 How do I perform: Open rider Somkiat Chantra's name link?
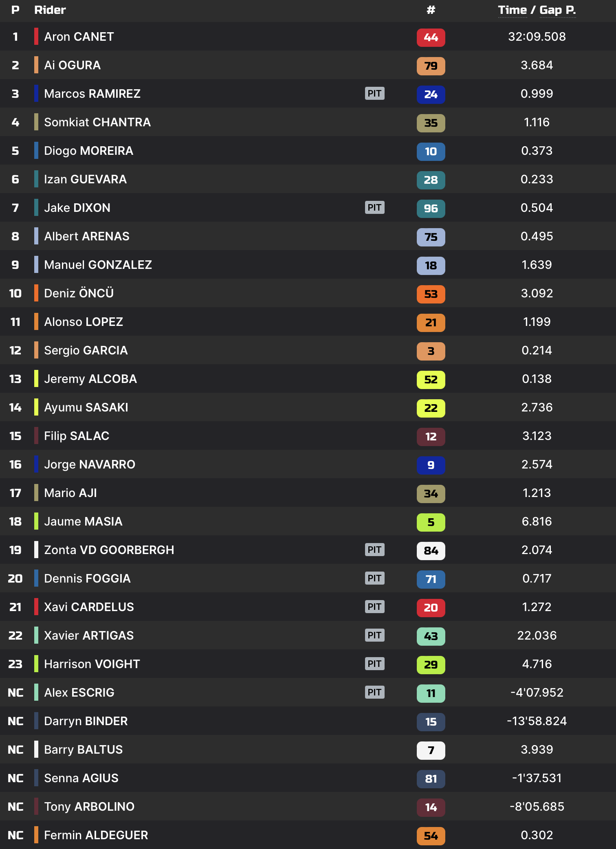point(97,122)
